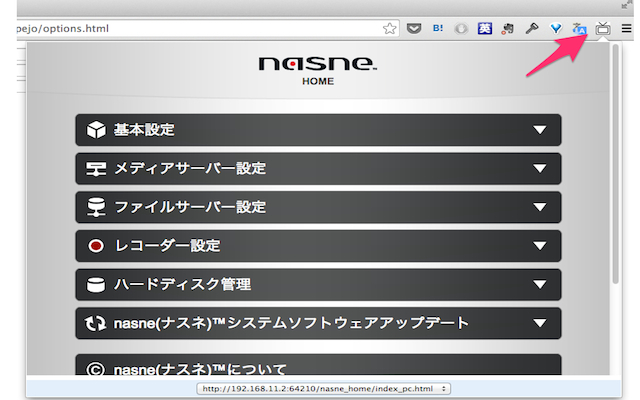
Task: Open the nasne(ナスネ)について label
Action: [200, 369]
